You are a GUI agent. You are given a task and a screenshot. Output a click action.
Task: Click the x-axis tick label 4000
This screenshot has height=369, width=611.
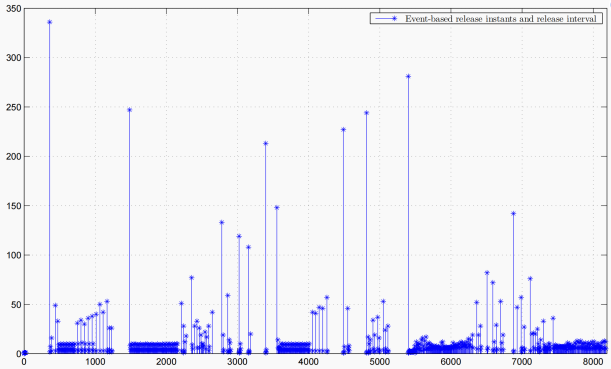308,362
